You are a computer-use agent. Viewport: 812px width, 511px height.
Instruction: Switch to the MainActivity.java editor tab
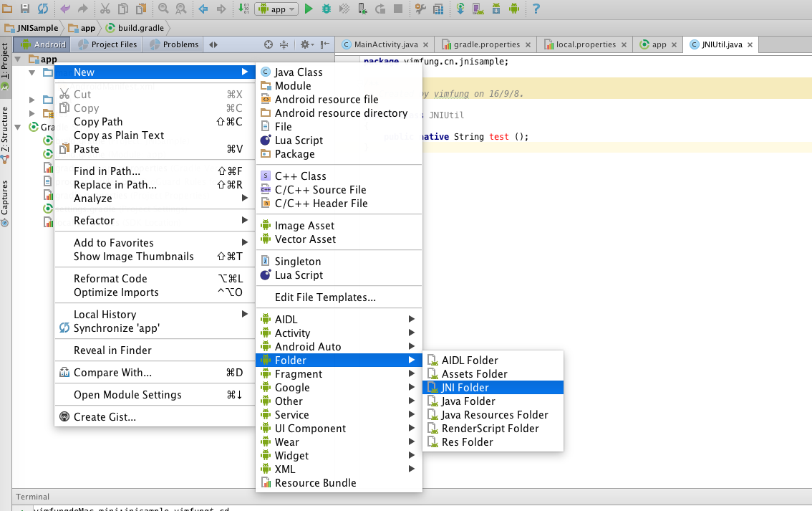tap(386, 44)
